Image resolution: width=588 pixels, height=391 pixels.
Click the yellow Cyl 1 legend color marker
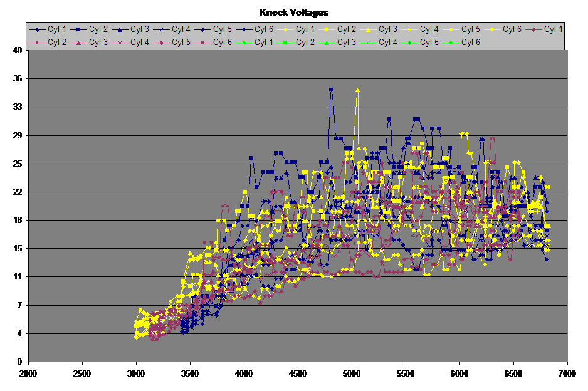point(286,29)
